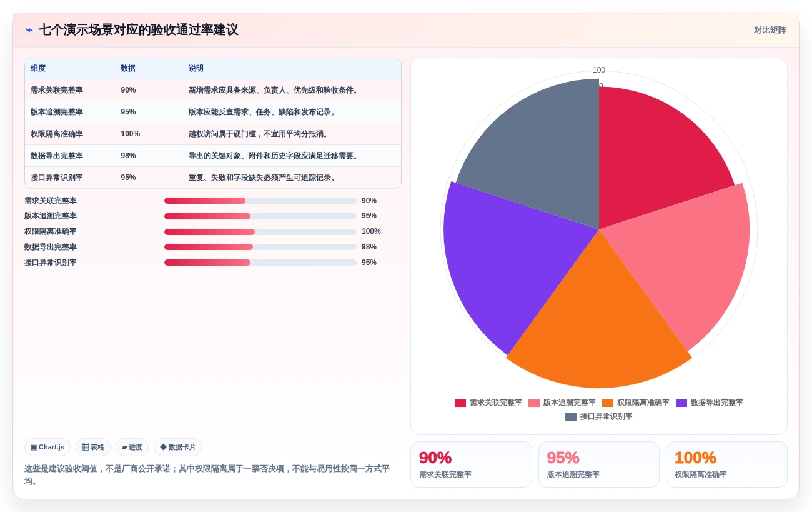Toggle red 需求关联完整率 legend swatch
Image resolution: width=812 pixels, height=512 pixels.
[x=460, y=403]
